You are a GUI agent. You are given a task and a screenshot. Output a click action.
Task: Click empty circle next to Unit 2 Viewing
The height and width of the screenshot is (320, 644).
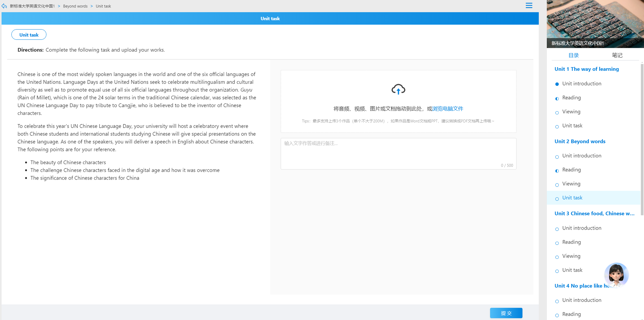pos(557,185)
